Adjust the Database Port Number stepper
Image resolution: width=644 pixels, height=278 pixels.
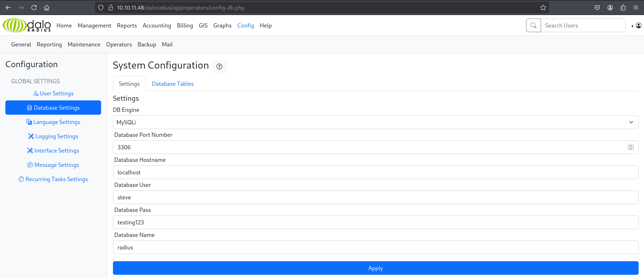click(x=630, y=147)
